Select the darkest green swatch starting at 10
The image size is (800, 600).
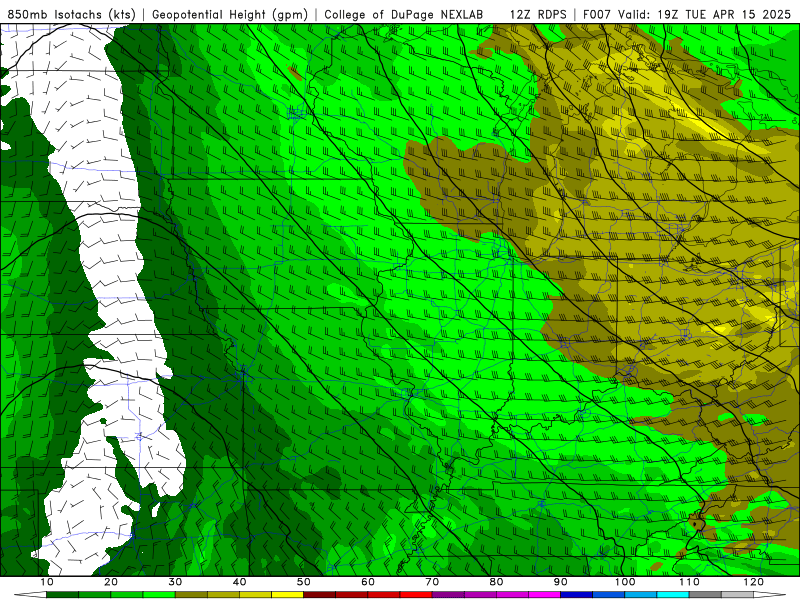[x=62, y=595]
